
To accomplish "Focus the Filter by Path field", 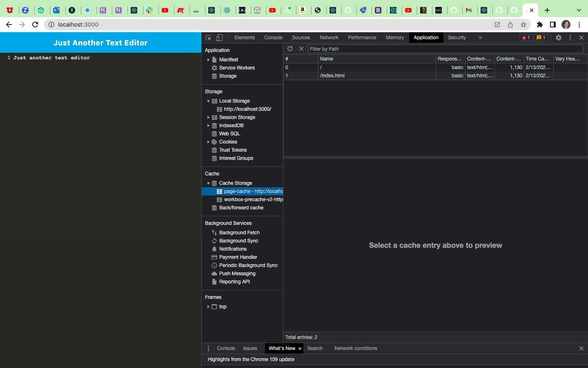I will (445, 49).
